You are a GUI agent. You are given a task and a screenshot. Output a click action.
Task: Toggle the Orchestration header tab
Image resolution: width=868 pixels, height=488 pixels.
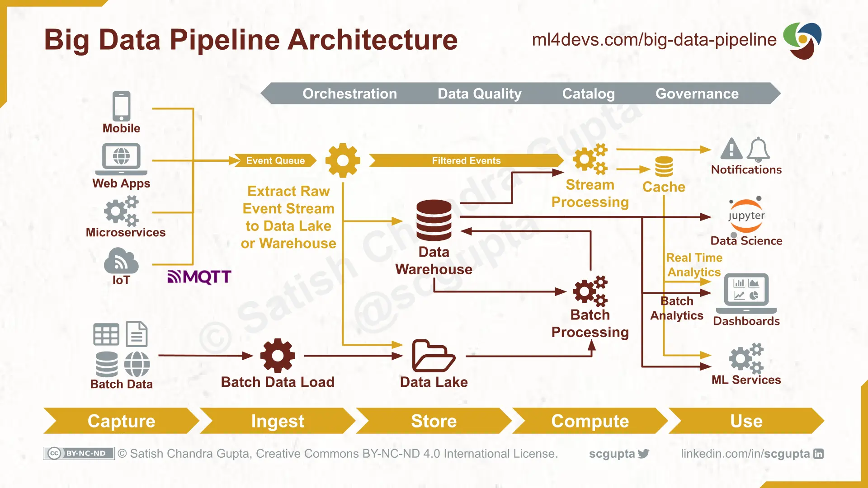[x=349, y=94]
